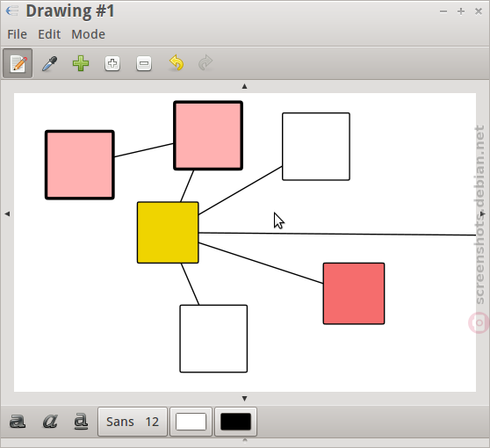Viewport: 490px width, 448px height.
Task: Zoom in with the plus magnifier button
Action: (x=112, y=63)
